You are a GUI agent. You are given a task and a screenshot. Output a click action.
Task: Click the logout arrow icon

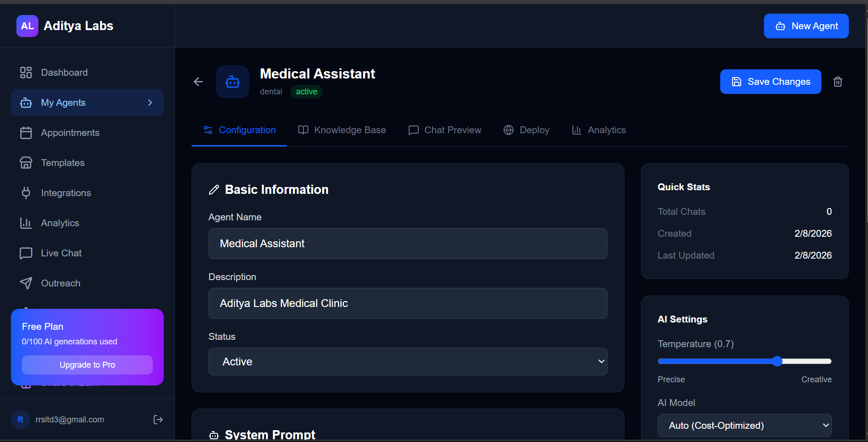pos(158,420)
